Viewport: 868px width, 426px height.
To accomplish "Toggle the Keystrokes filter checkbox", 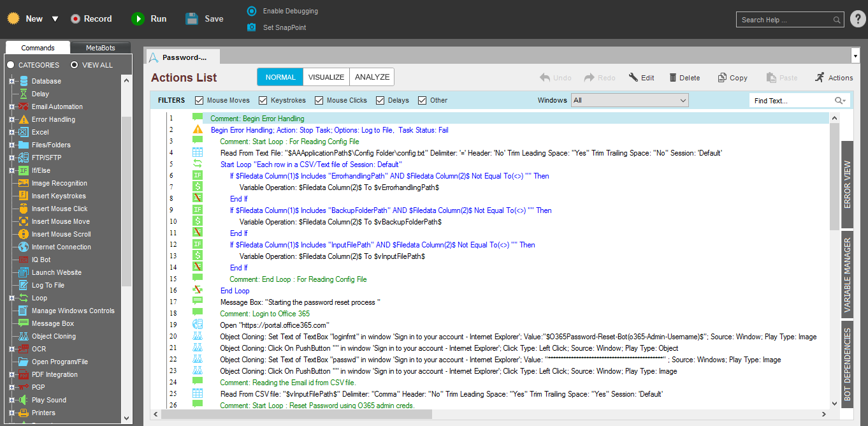I will [x=263, y=100].
